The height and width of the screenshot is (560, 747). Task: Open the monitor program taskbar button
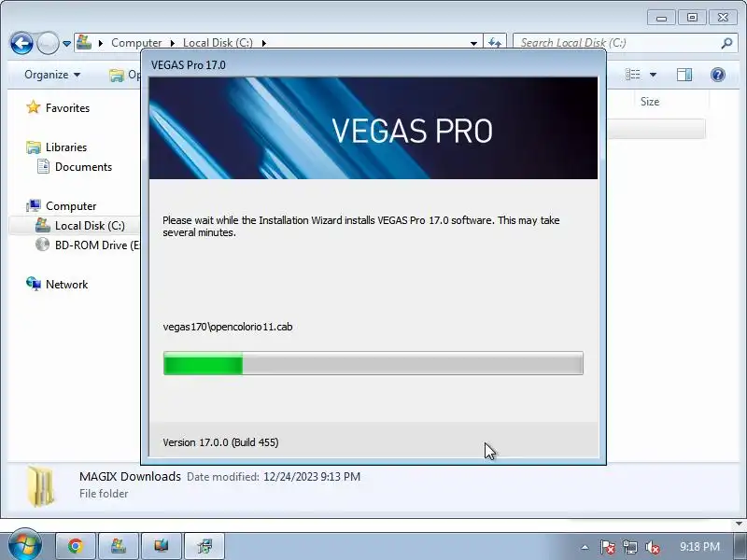coord(161,546)
